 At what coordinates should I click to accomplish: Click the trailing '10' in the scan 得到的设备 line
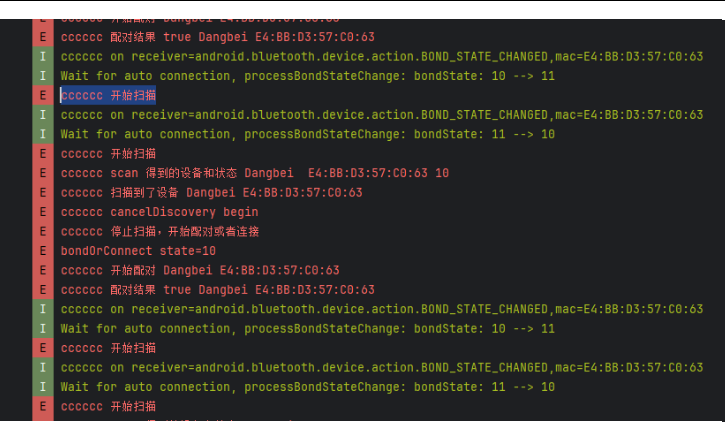click(x=442, y=173)
